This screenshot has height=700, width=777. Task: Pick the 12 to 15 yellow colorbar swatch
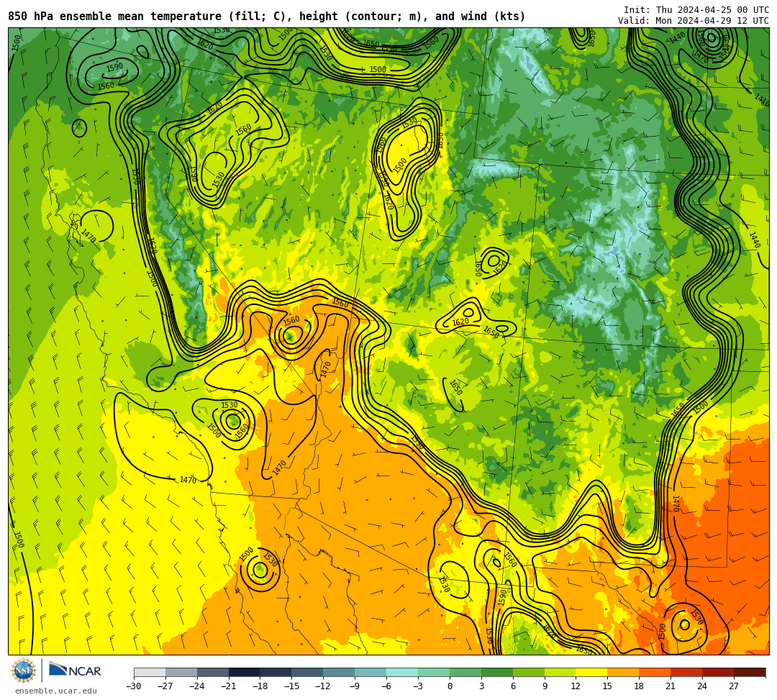[592, 673]
